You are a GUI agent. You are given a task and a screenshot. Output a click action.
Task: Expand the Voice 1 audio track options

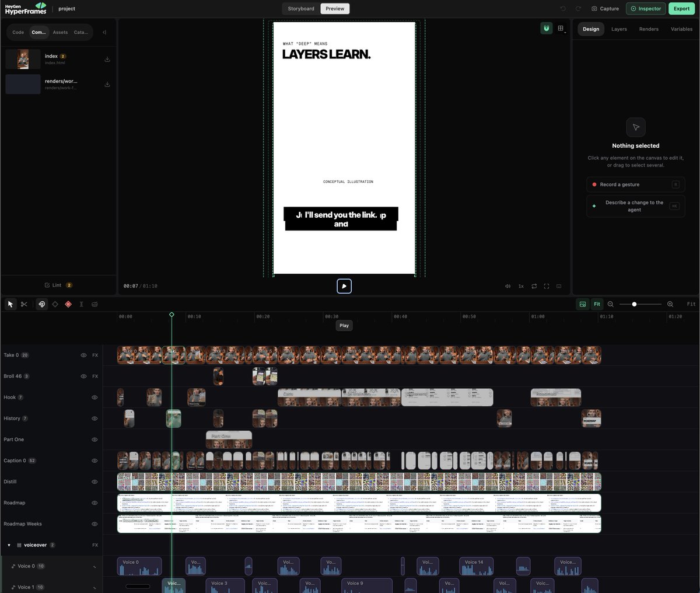pyautogui.click(x=94, y=587)
